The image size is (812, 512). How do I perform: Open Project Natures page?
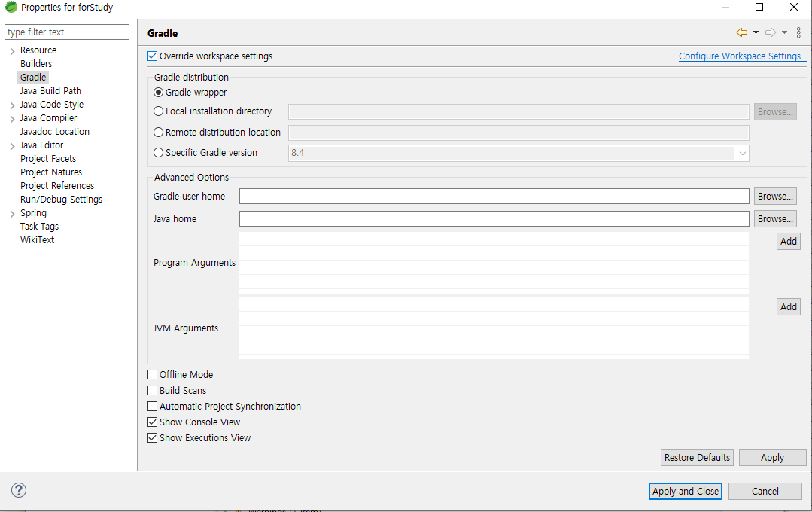[50, 172]
